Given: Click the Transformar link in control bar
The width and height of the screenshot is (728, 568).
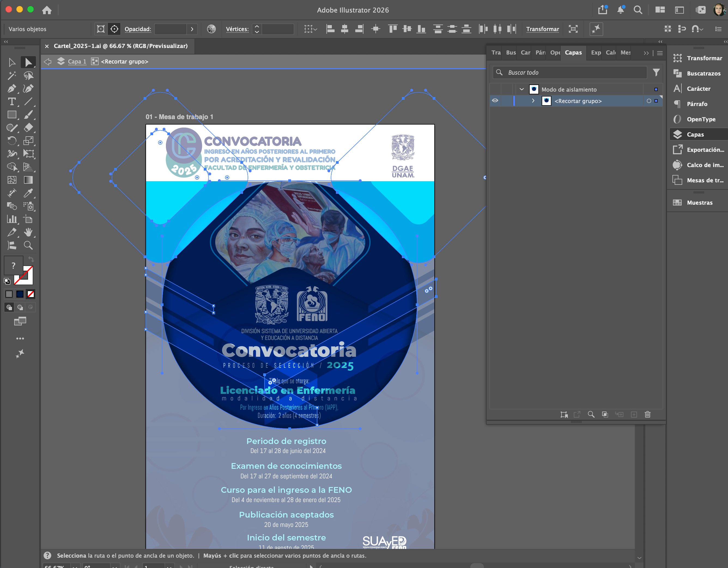Looking at the screenshot, I should click(542, 29).
